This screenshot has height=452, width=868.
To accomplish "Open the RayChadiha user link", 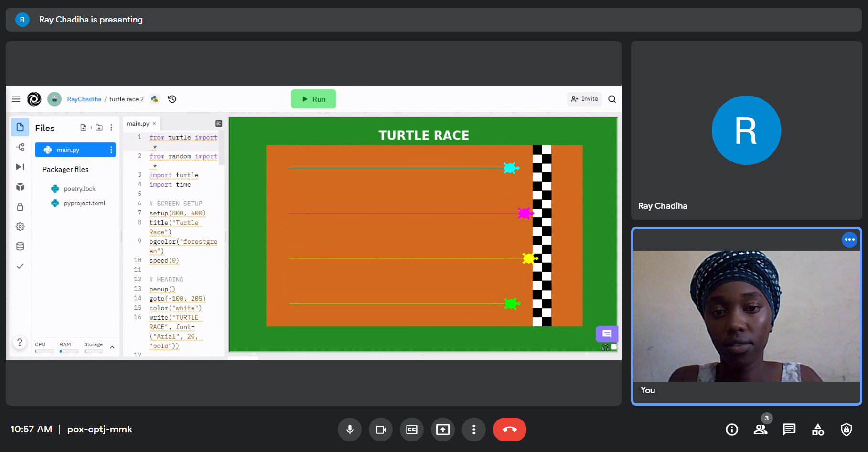I will point(84,99).
